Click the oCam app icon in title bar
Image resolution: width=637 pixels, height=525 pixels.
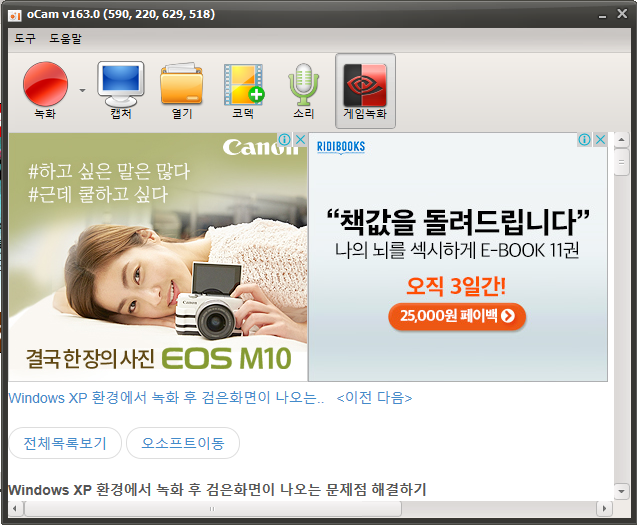pyautogui.click(x=15, y=15)
